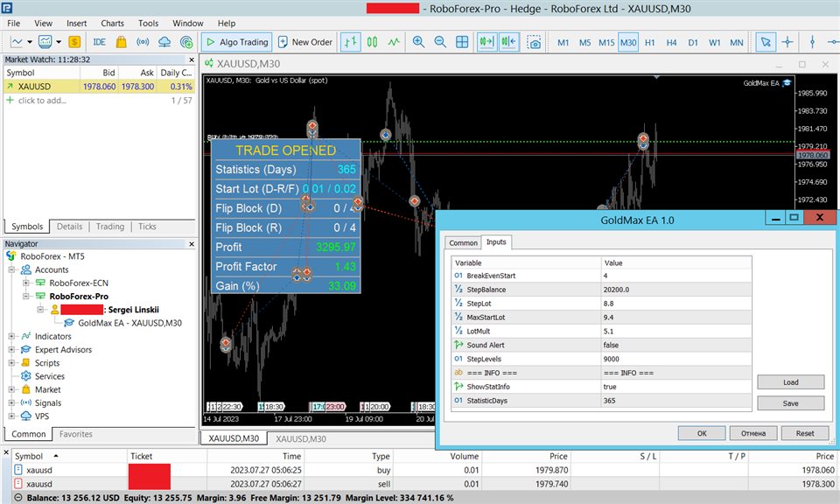Collapse the RoboForex-Pro server node

[25, 296]
